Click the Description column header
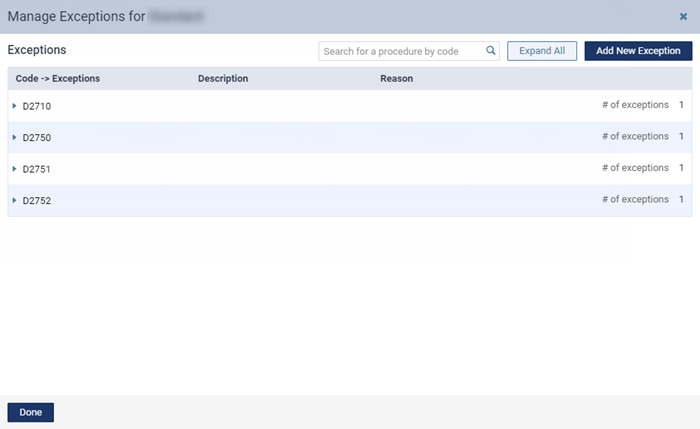Image resolution: width=700 pixels, height=429 pixels. [223, 79]
